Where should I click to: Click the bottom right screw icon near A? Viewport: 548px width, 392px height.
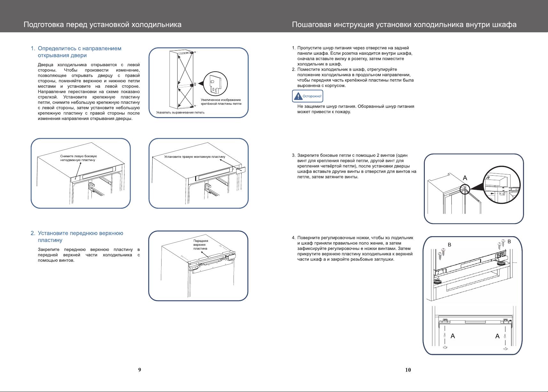coord(505,336)
